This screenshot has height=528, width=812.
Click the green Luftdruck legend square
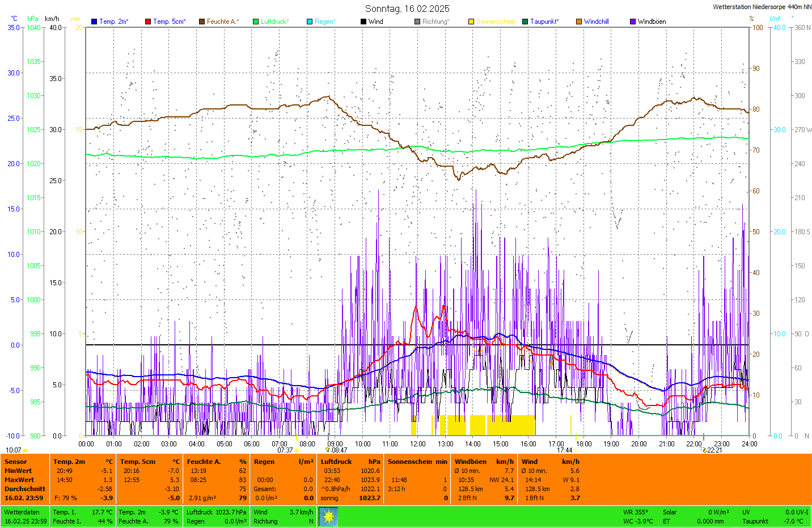point(256,22)
